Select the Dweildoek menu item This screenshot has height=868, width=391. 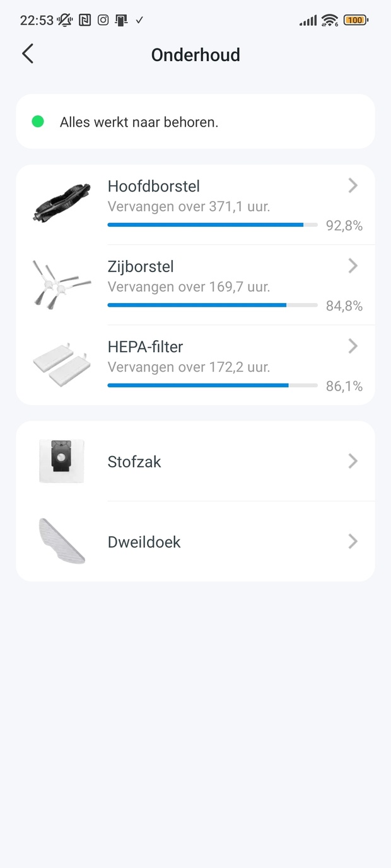point(195,542)
